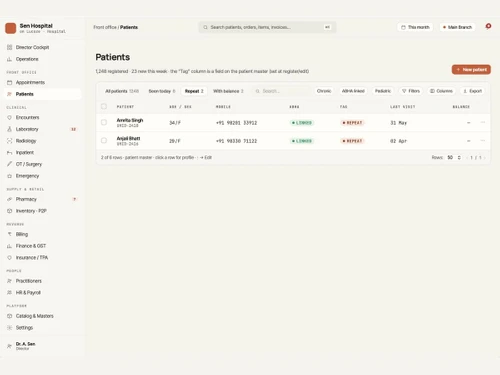
Task: Open the Main Branch selector
Action: coord(457,27)
